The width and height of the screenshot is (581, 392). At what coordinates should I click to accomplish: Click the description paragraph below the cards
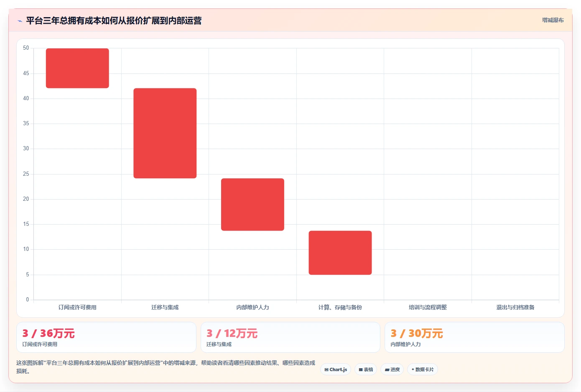point(166,367)
